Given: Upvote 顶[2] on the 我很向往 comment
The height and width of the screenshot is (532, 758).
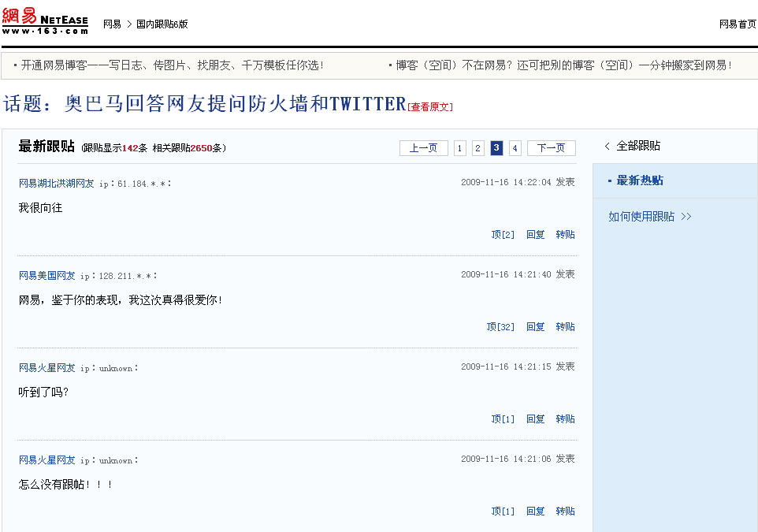Looking at the screenshot, I should (x=502, y=235).
